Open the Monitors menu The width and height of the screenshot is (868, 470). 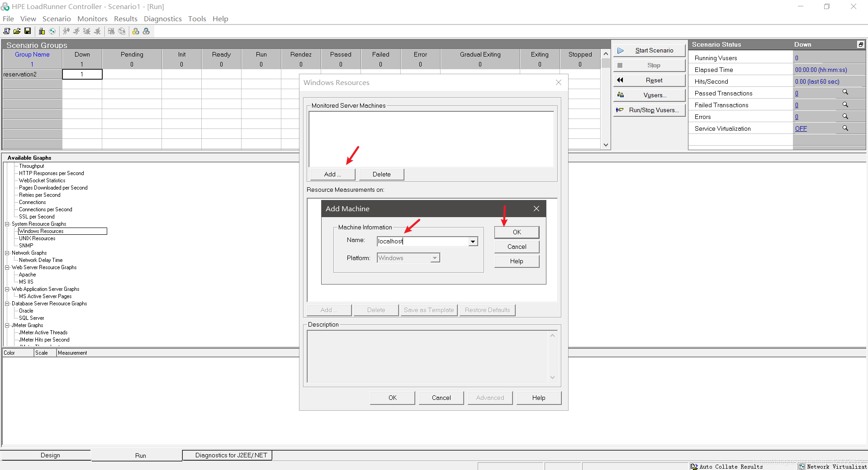[92, 19]
